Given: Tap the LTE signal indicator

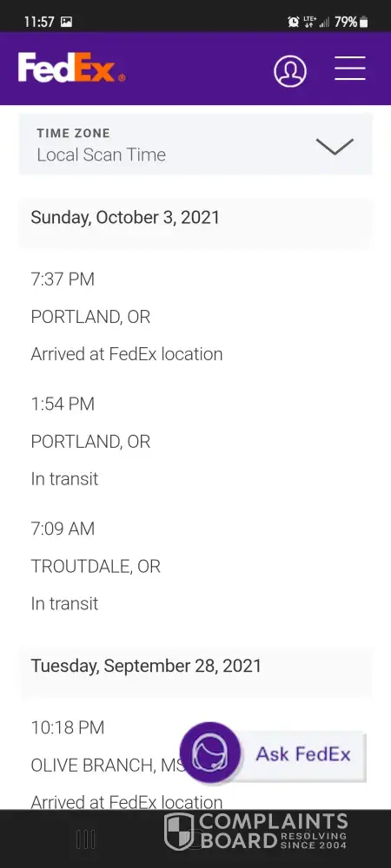Looking at the screenshot, I should (309, 22).
